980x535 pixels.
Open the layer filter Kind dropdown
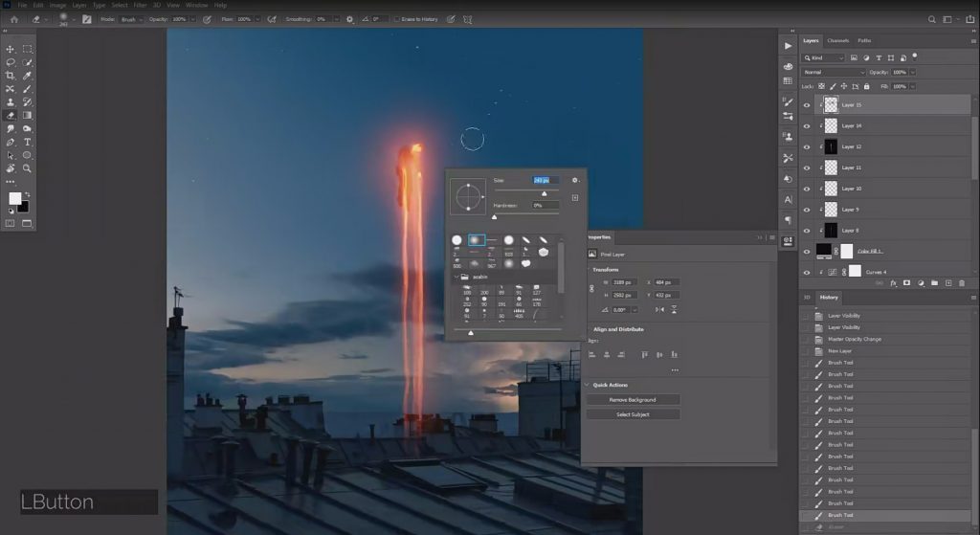[824, 57]
